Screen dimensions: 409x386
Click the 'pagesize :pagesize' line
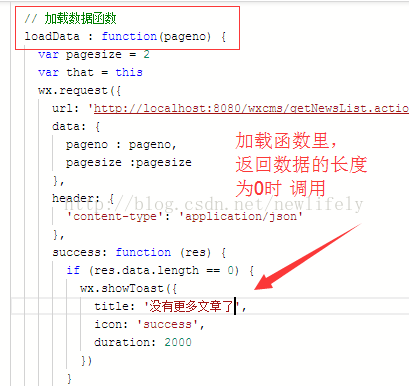click(x=129, y=163)
